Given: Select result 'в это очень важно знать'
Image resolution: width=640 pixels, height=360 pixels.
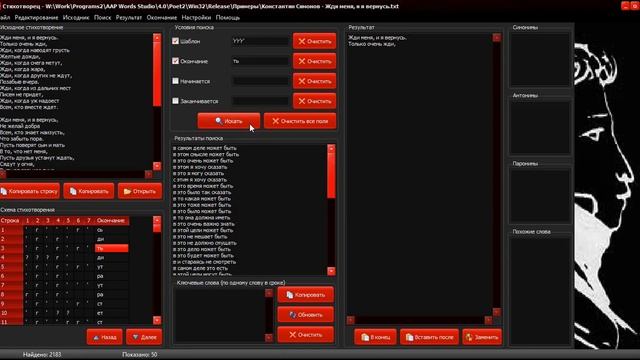Looking at the screenshot, I should click(x=204, y=224).
